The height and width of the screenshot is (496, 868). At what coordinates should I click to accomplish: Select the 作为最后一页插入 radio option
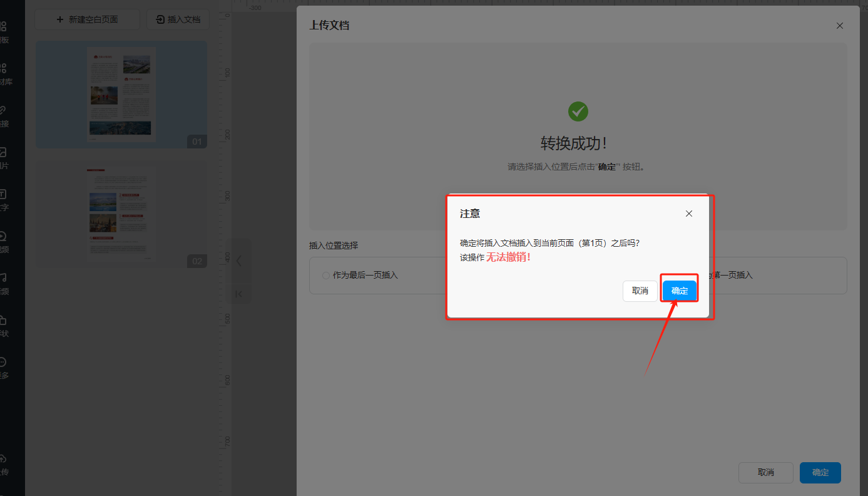click(326, 276)
